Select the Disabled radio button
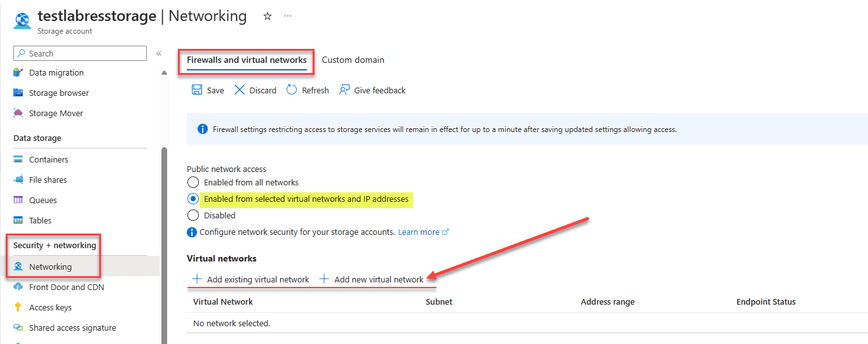868x344 pixels. pos(193,216)
